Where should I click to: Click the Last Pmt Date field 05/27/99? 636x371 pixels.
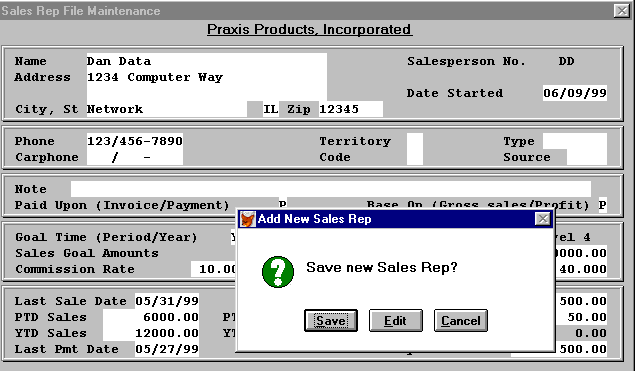coord(167,349)
